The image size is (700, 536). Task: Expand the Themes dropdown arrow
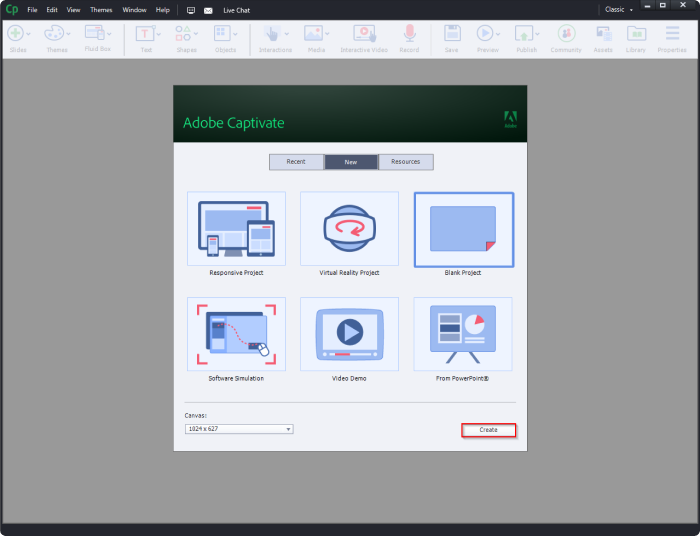point(68,34)
